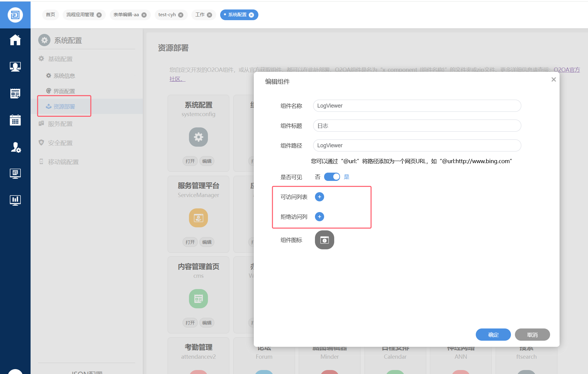Switch to the test-cyh tab
The image size is (588, 374).
click(x=167, y=15)
